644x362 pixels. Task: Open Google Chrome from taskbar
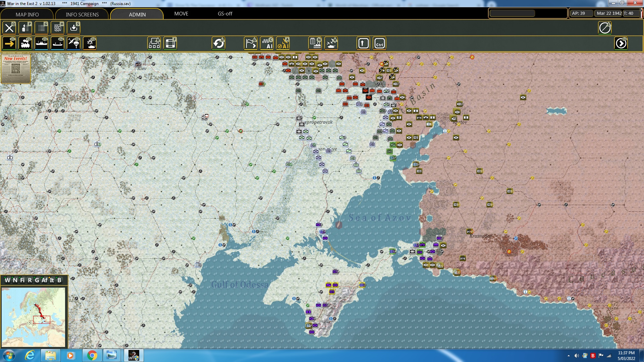coord(92,355)
